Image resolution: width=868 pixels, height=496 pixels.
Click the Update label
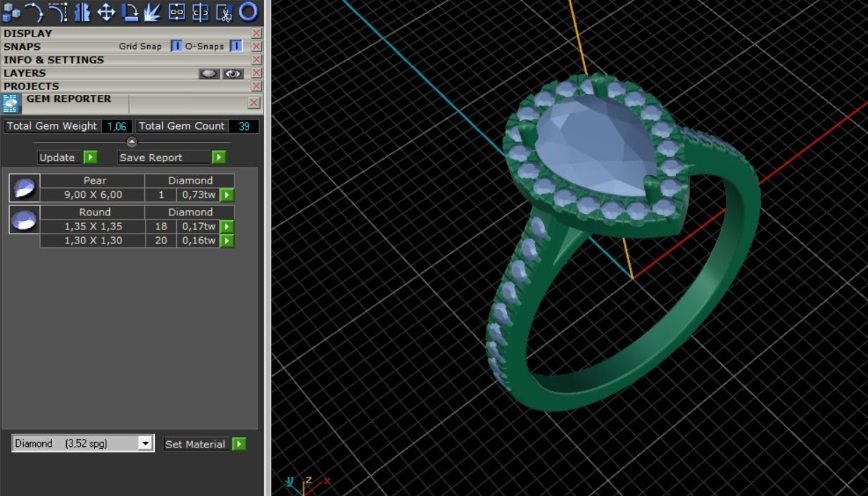click(57, 158)
